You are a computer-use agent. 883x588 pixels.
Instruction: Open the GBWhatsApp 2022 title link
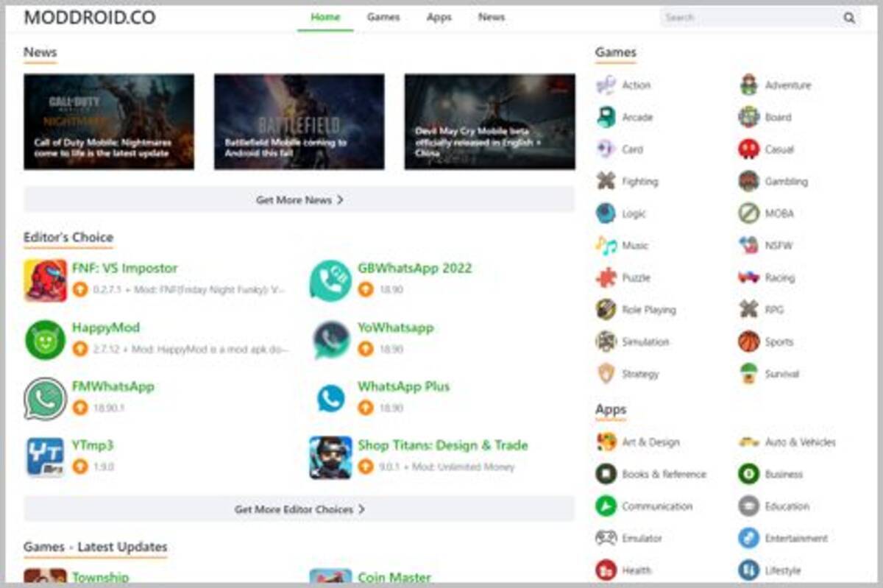click(414, 269)
